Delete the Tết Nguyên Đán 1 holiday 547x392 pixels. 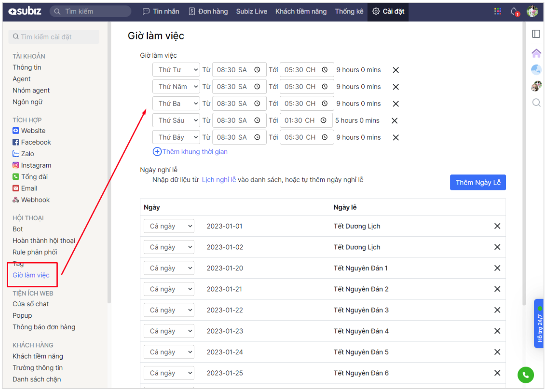click(x=497, y=268)
